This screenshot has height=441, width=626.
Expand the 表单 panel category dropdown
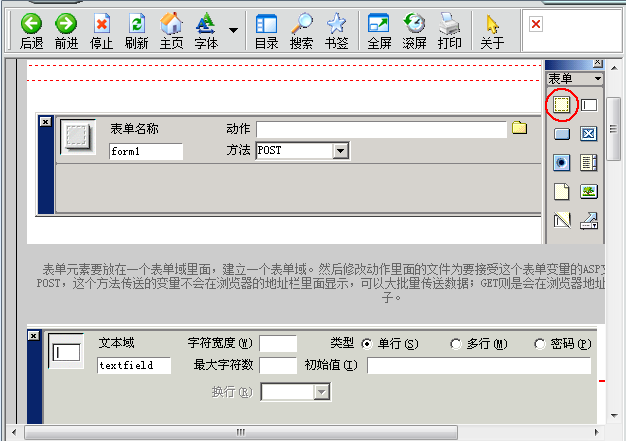tap(598, 78)
